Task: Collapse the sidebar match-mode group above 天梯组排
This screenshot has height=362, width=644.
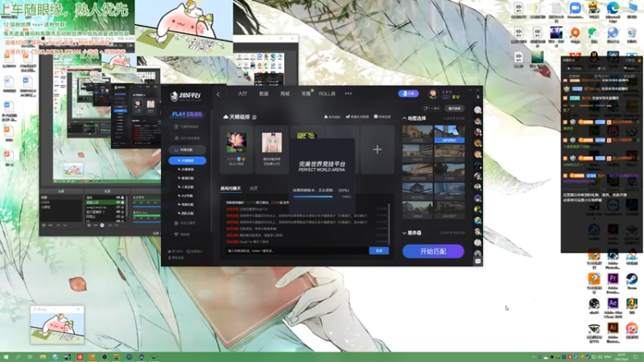Action: coord(188,150)
